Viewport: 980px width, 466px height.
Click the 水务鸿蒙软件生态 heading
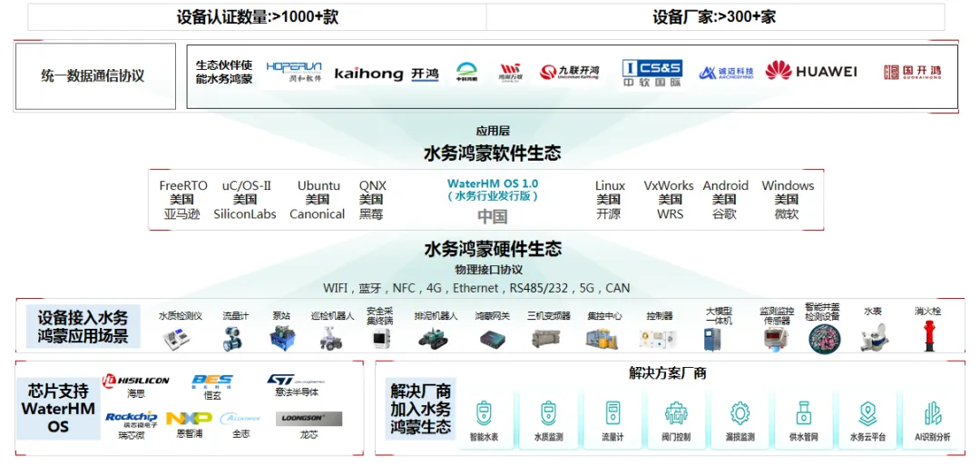[493, 154]
